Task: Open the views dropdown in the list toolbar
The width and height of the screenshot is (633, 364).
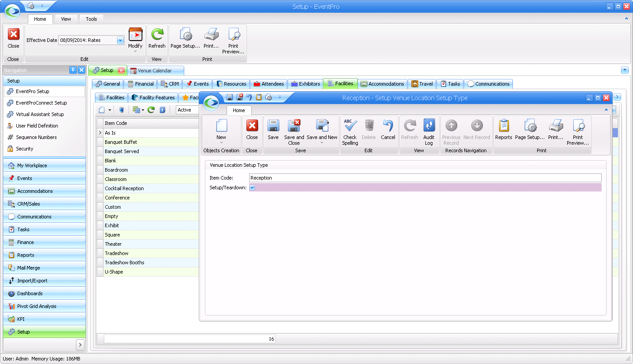Action: 143,110
